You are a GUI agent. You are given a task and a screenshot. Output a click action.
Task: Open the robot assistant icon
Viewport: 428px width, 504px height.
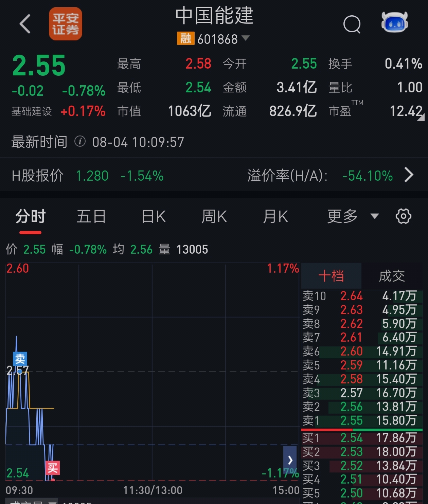394,22
